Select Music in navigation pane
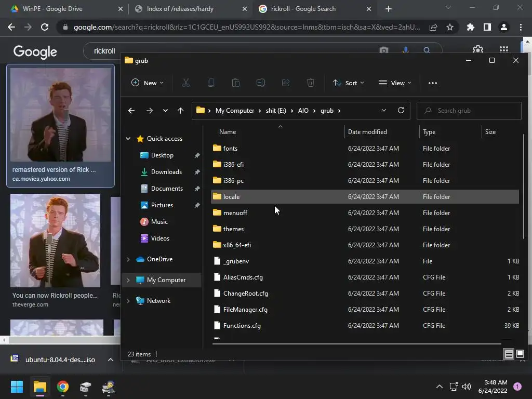The height and width of the screenshot is (399, 532). pyautogui.click(x=159, y=222)
